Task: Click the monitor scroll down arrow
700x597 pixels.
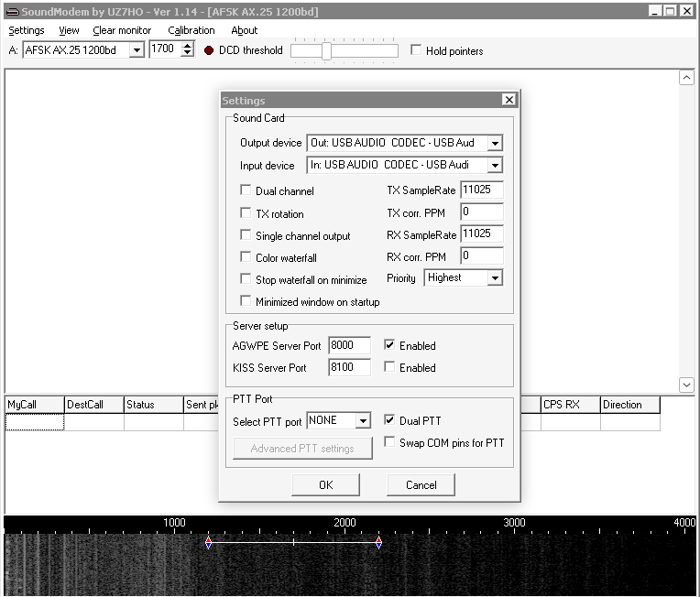Action: click(686, 385)
